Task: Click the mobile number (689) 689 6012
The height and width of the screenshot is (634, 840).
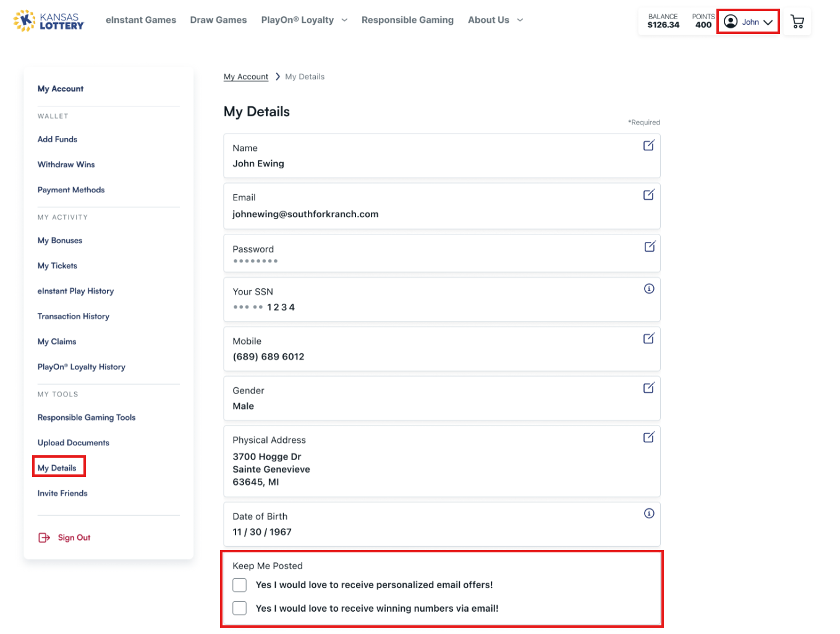Action: 268,357
